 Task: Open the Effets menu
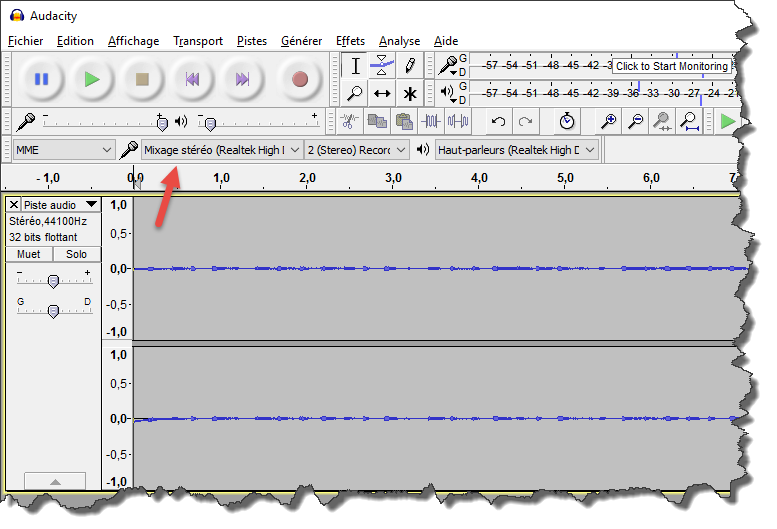(x=350, y=41)
